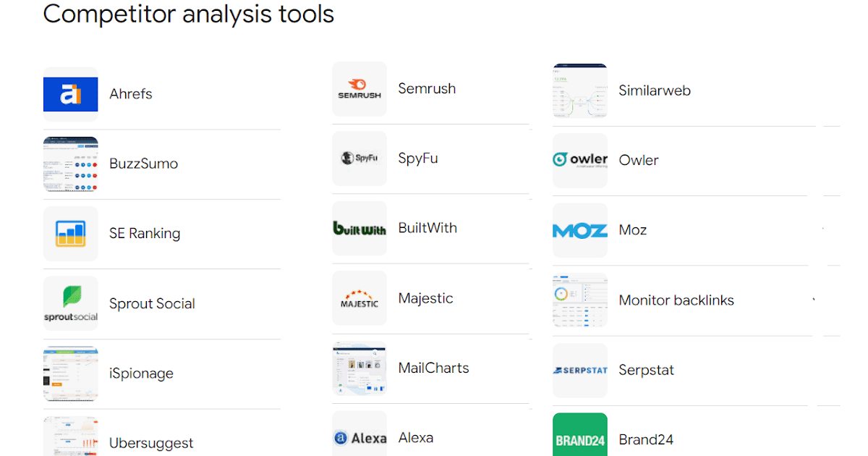This screenshot has width=868, height=456.
Task: Click the Serpstat logo icon
Action: [x=579, y=371]
